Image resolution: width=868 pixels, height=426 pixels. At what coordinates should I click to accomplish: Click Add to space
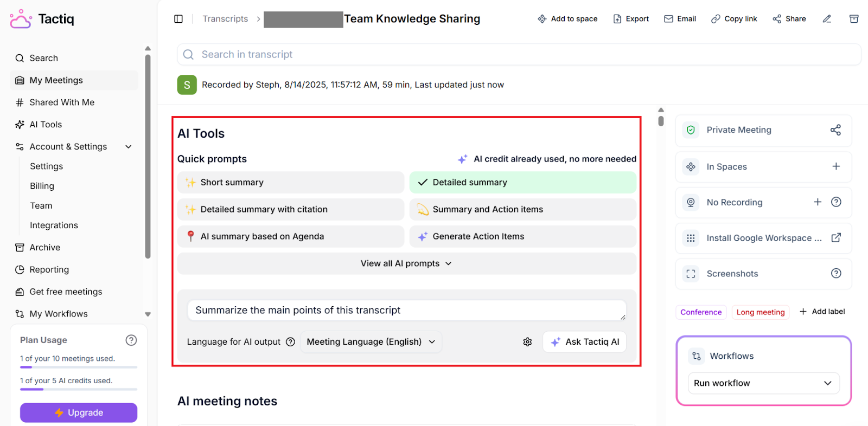coord(567,19)
